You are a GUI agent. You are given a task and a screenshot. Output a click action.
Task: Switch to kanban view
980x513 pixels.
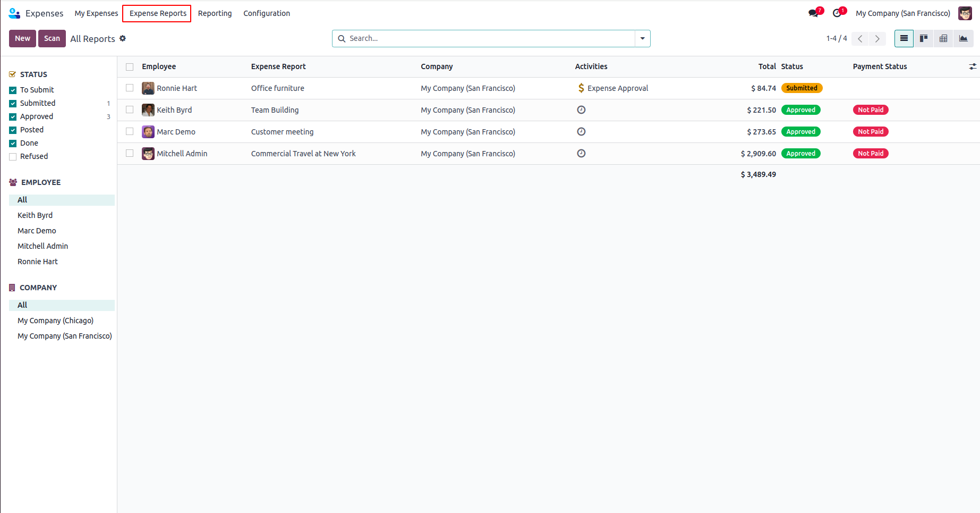click(x=924, y=38)
